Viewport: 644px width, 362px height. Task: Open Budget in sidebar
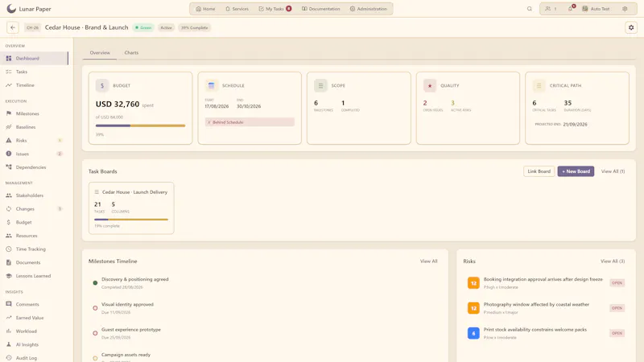click(x=34, y=223)
